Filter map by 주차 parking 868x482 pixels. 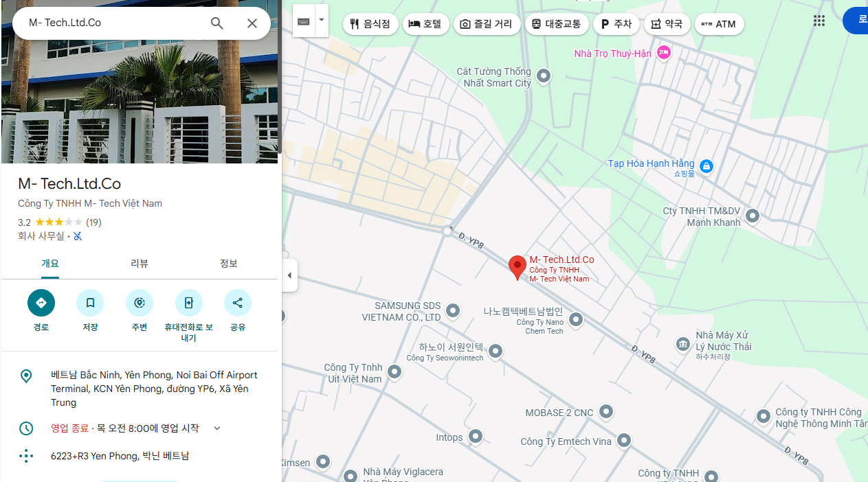coord(616,24)
